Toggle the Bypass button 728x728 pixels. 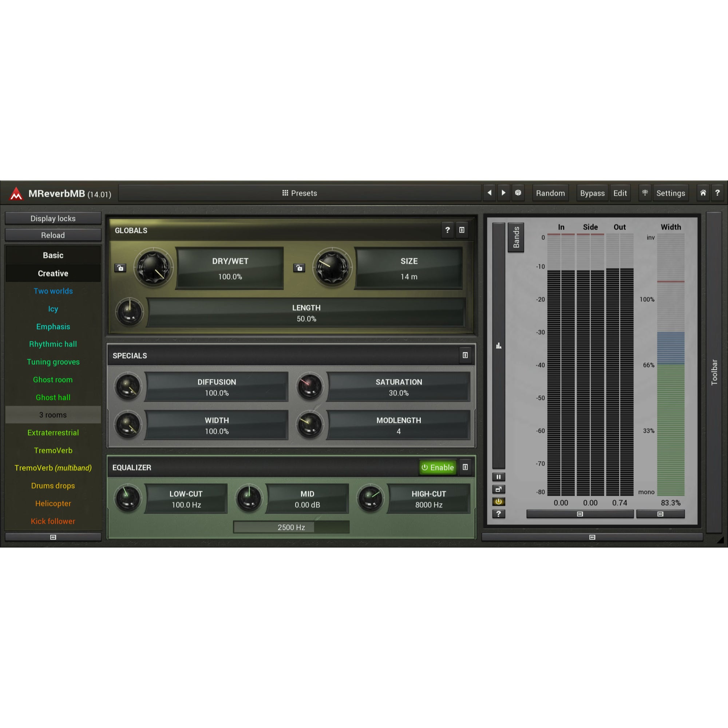[592, 193]
